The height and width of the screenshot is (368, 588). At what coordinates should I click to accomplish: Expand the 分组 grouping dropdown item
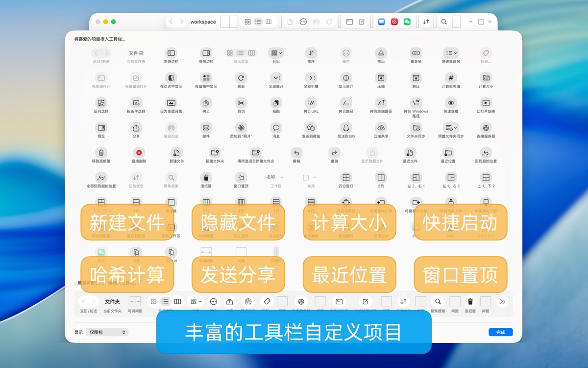(x=276, y=53)
